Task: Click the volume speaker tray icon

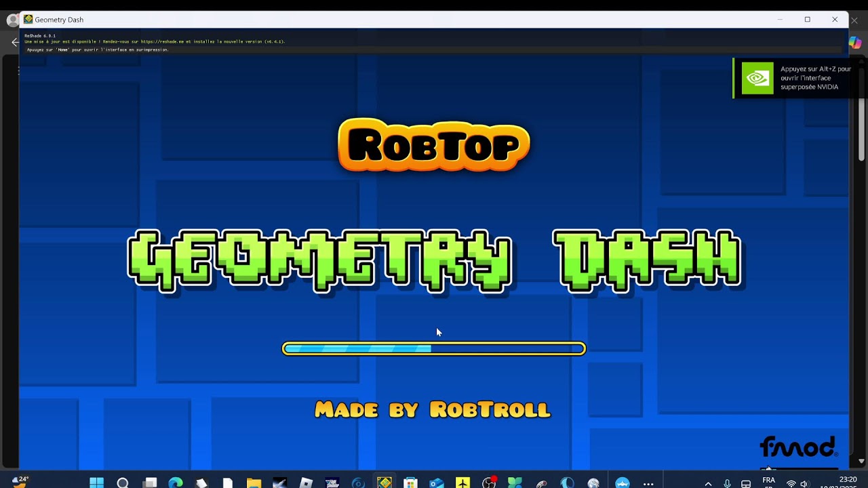Action: pos(804,484)
